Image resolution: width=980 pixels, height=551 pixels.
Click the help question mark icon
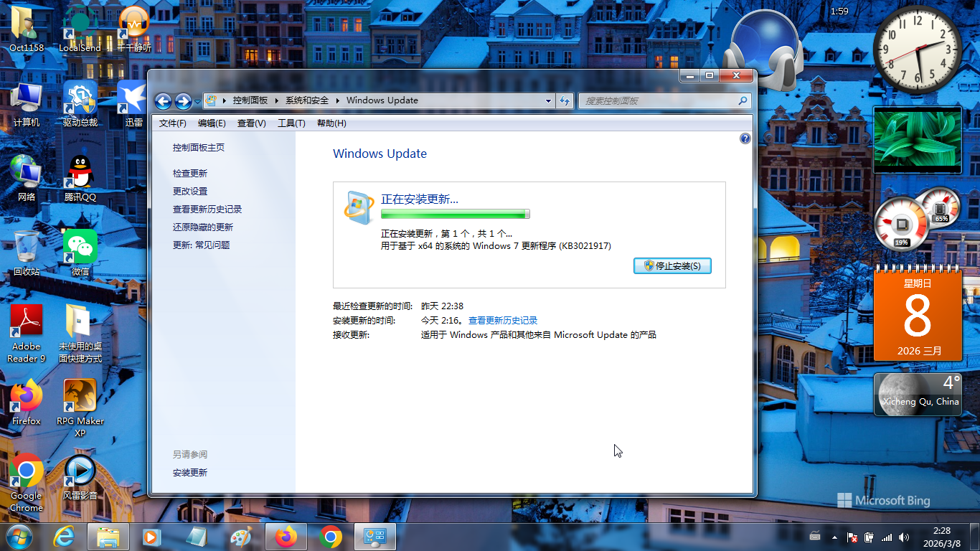click(745, 138)
